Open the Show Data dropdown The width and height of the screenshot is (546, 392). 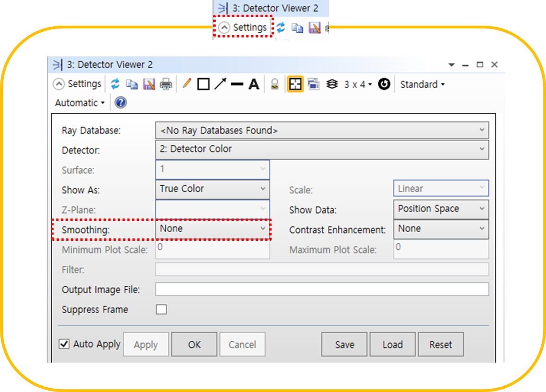coord(441,209)
